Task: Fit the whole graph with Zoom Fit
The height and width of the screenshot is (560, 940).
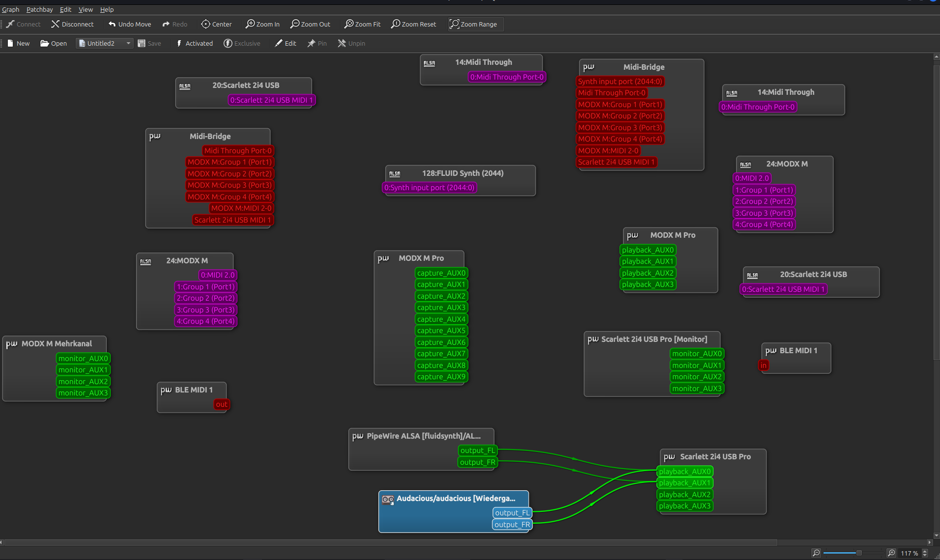Action: [x=362, y=24]
